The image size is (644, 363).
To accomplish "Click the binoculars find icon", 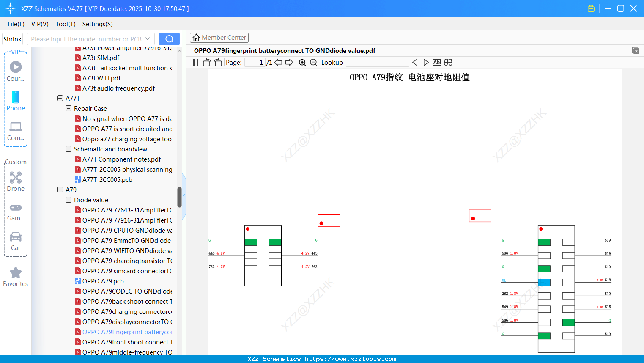I will 448,63.
